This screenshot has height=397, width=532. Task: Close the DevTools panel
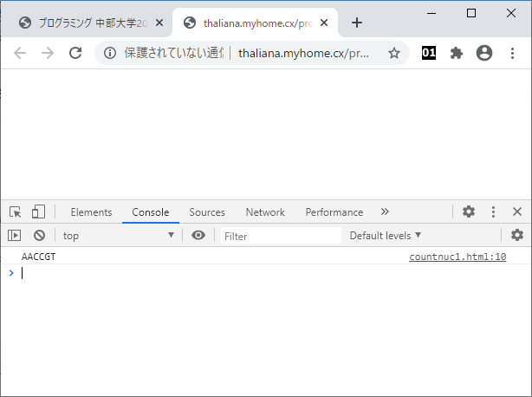point(517,212)
